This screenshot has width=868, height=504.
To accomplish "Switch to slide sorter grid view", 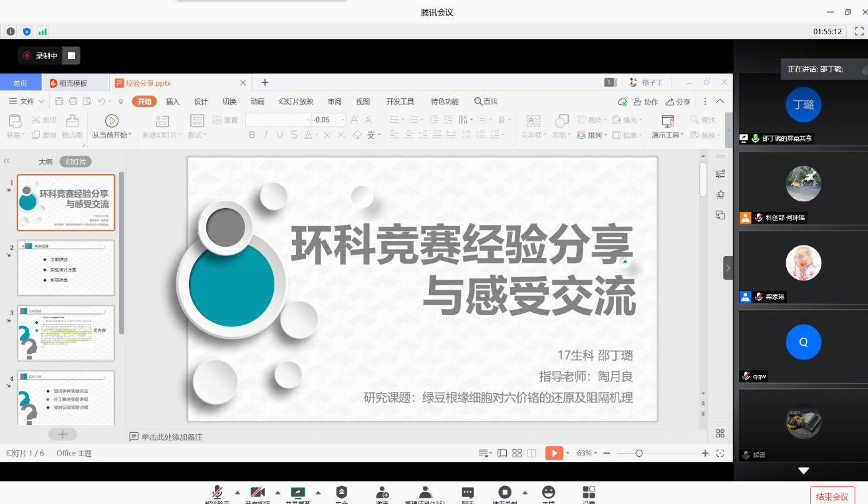I will [x=517, y=453].
